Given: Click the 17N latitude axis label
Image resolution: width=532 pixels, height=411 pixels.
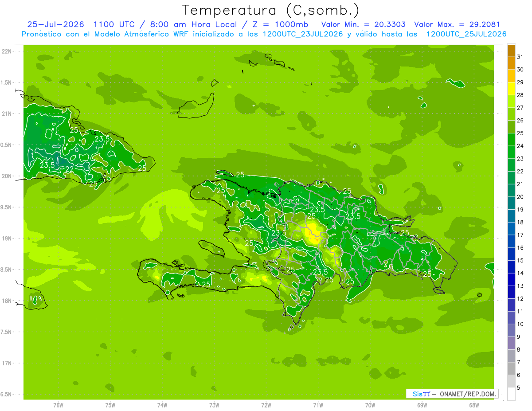Looking at the screenshot, I should (x=7, y=363).
